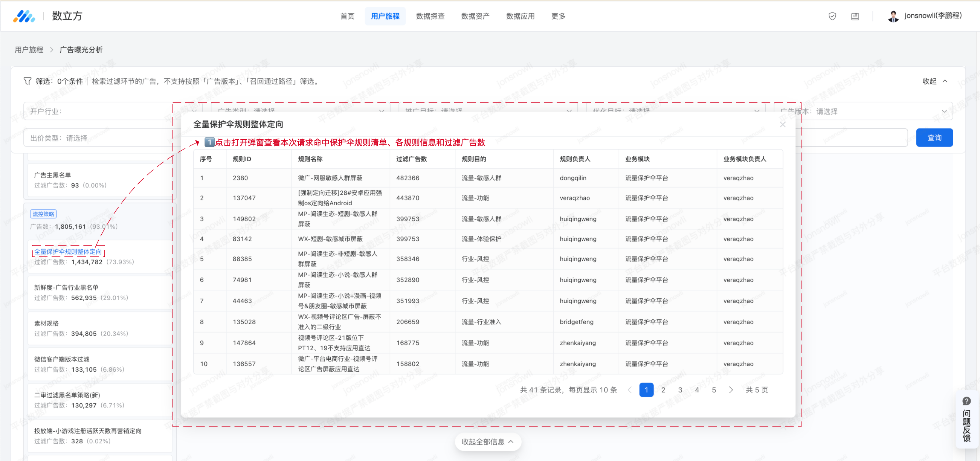Viewport: 980px width, 461px height.
Task: Go to page 3 of results
Action: pyautogui.click(x=680, y=390)
